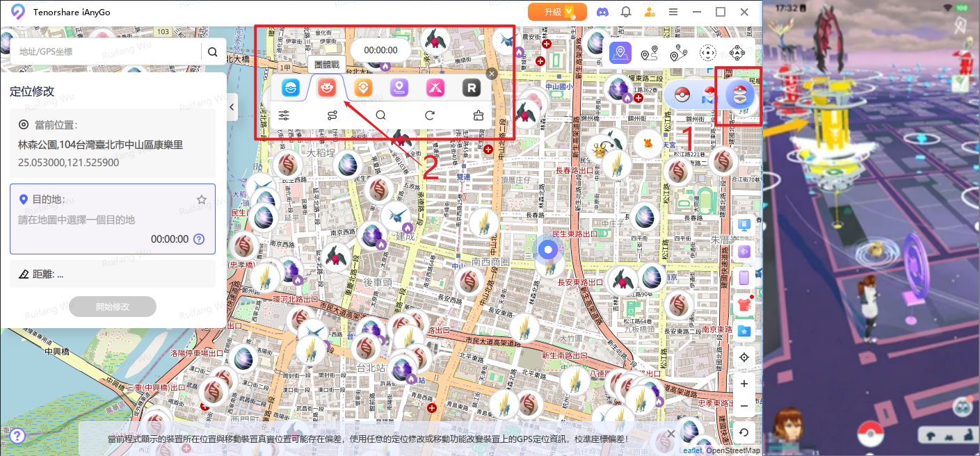Click the 00:00:00 cooldown timer pill on map
This screenshot has height=456, width=980.
[380, 50]
